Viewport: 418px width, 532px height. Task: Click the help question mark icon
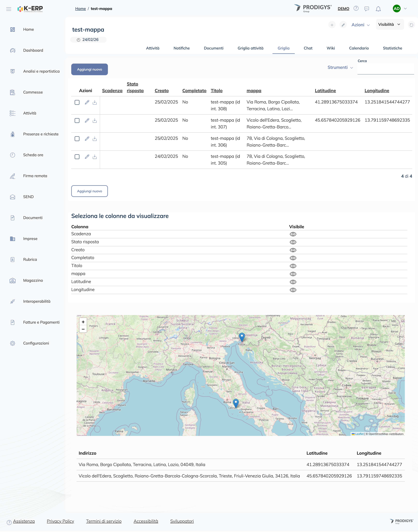click(356, 9)
